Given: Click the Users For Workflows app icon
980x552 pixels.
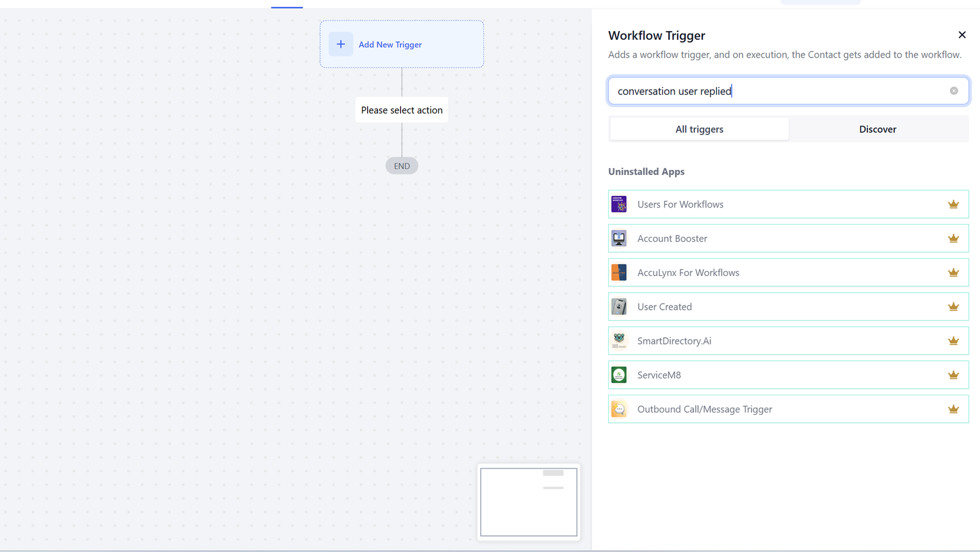Looking at the screenshot, I should tap(619, 204).
